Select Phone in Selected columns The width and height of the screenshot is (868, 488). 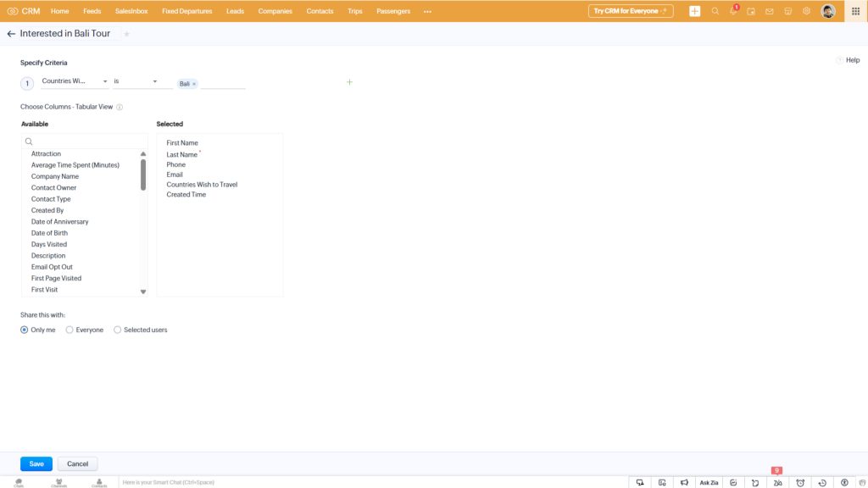point(176,165)
